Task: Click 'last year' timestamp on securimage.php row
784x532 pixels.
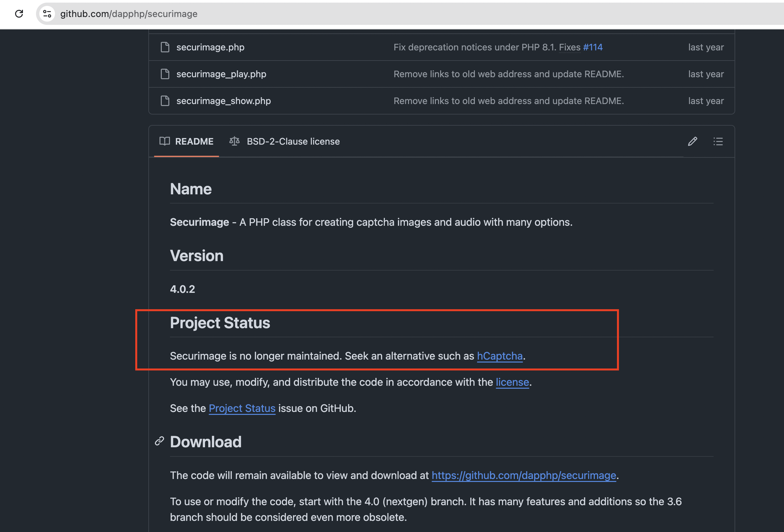Action: click(x=706, y=47)
